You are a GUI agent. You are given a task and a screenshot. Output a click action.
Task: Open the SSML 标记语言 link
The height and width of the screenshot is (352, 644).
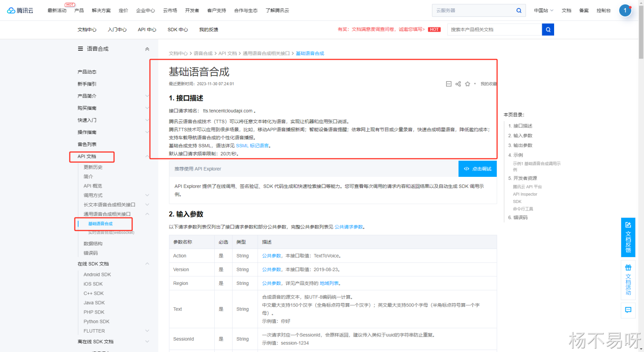click(252, 146)
